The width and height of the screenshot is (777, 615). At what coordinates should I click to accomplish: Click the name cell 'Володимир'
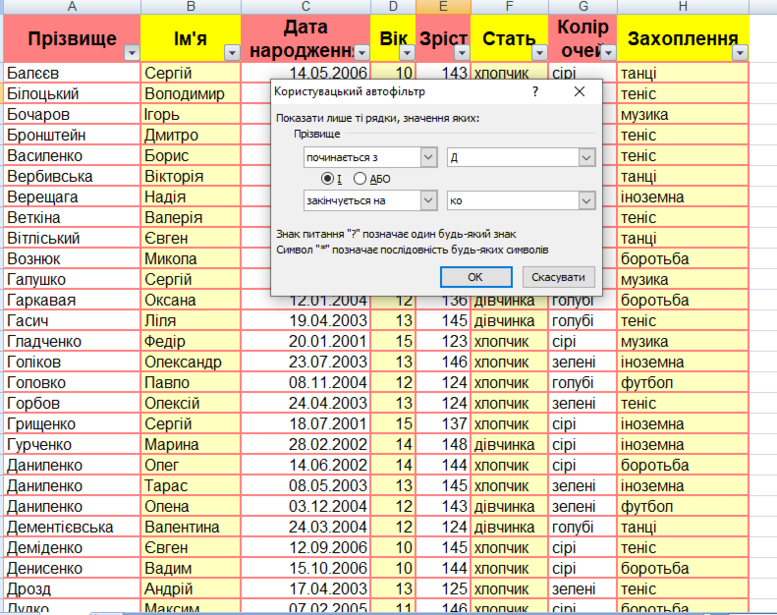[x=191, y=94]
